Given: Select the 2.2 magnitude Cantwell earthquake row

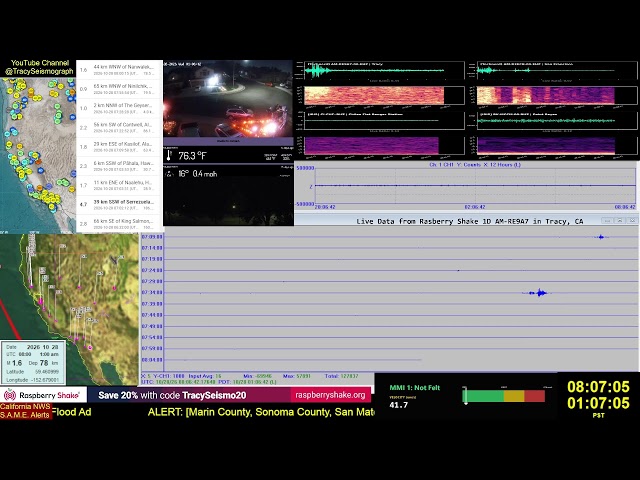Looking at the screenshot, I should click(120, 127).
